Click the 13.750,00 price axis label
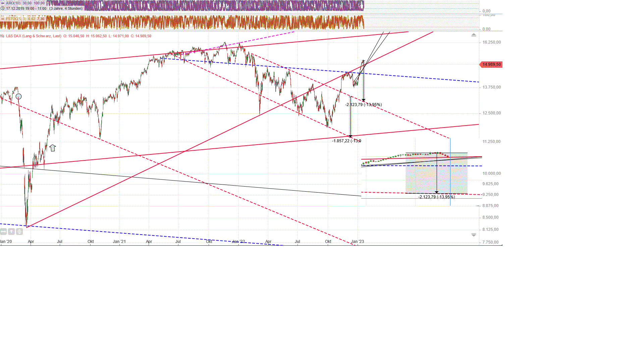The height and width of the screenshot is (349, 644). pos(492,87)
